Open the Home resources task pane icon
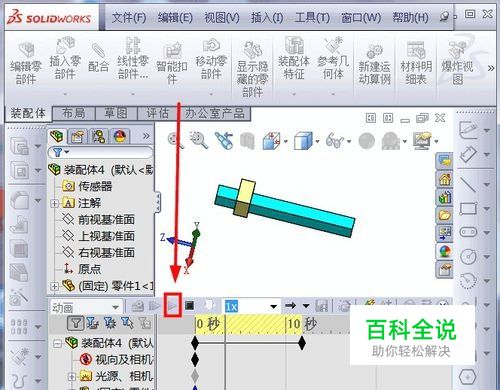500x390 pixels. click(x=444, y=180)
